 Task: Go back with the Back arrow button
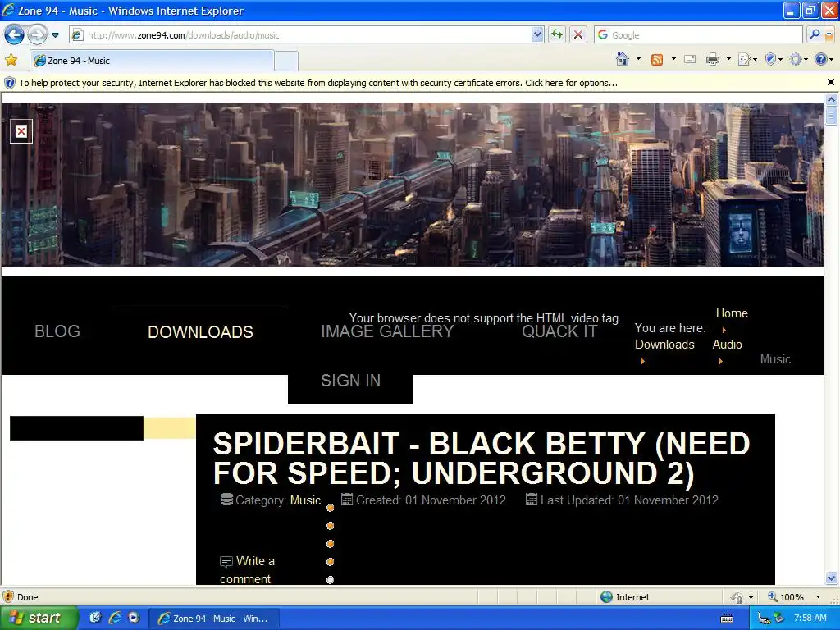click(14, 34)
